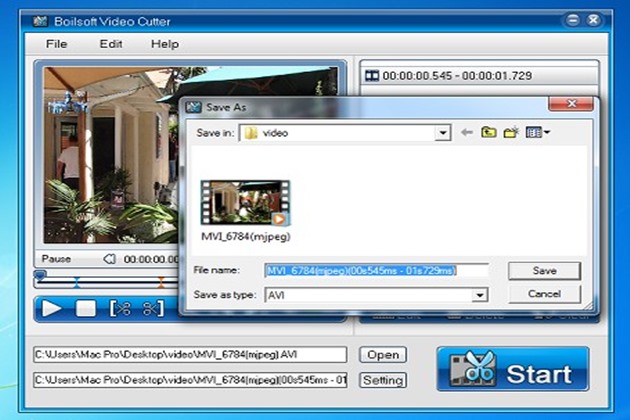This screenshot has height=420, width=630.
Task: Expand the Save as type dropdown
Action: 480,295
